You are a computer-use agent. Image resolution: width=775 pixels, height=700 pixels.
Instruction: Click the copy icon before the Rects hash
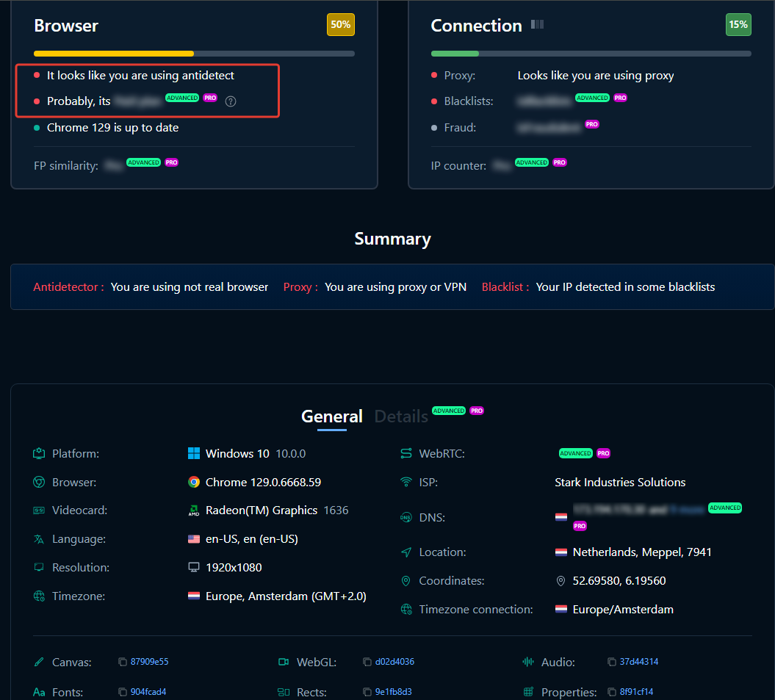367,692
